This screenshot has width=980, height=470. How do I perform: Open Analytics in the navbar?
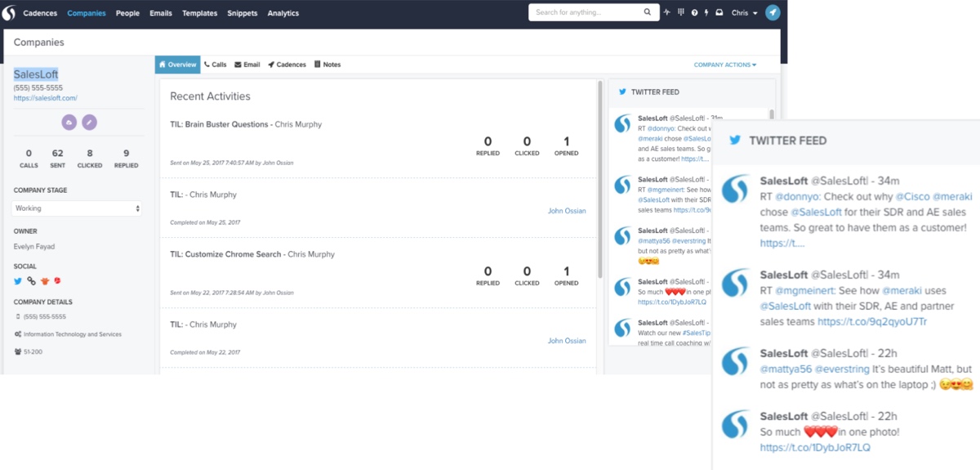click(283, 13)
